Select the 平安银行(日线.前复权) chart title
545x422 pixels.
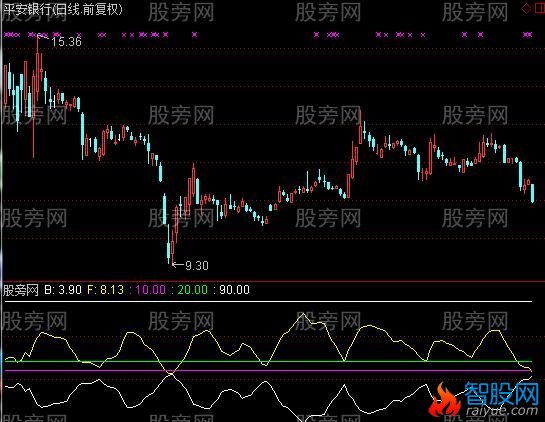[x=63, y=9]
